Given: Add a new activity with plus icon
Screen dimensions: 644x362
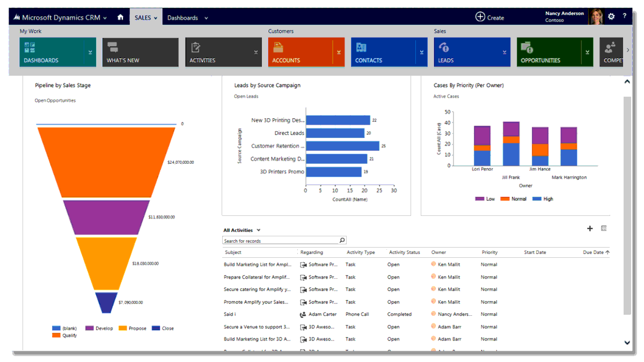Looking at the screenshot, I should click(590, 228).
